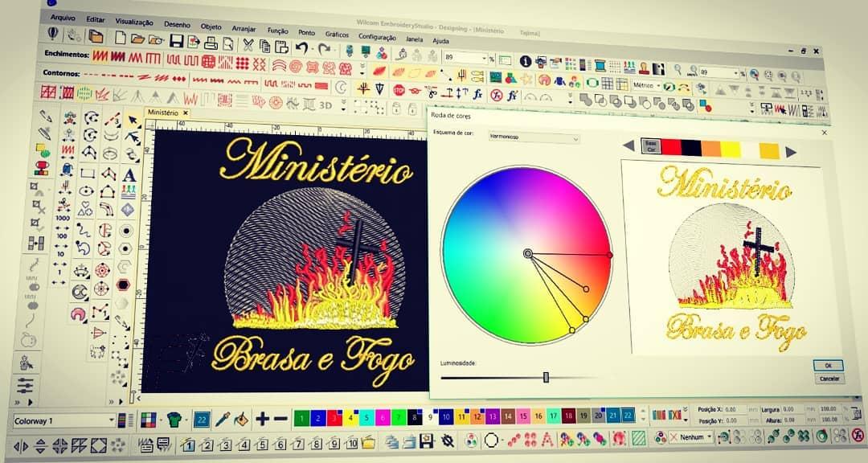Image resolution: width=868 pixels, height=463 pixels.
Task: Pick color 2 blue in palette
Action: [x=317, y=418]
